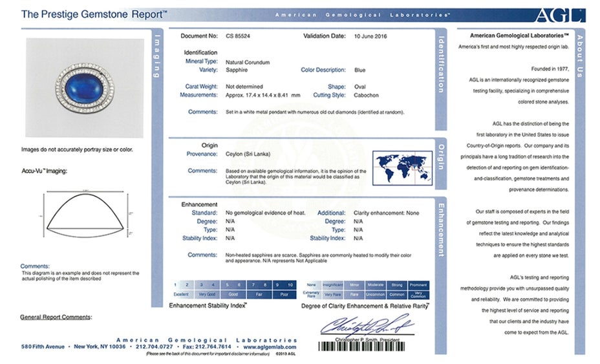Open the vertical Origin side tab
The image size is (600, 364).
click(441, 157)
